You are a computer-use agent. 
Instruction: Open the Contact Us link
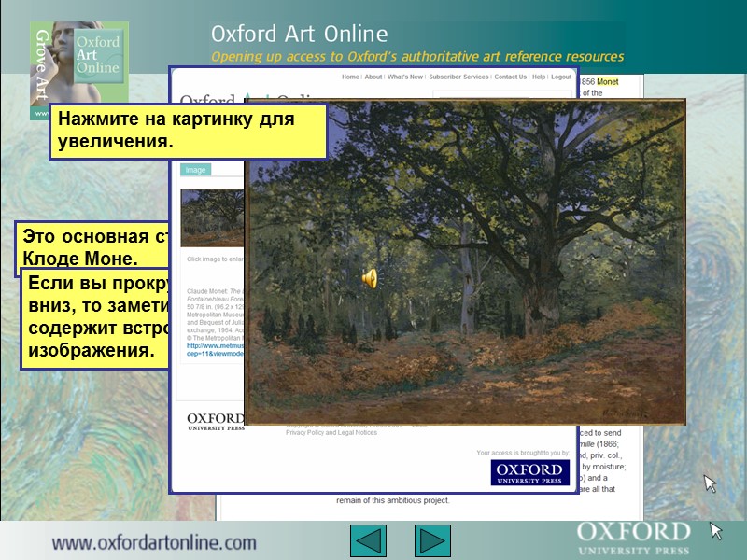[x=510, y=77]
